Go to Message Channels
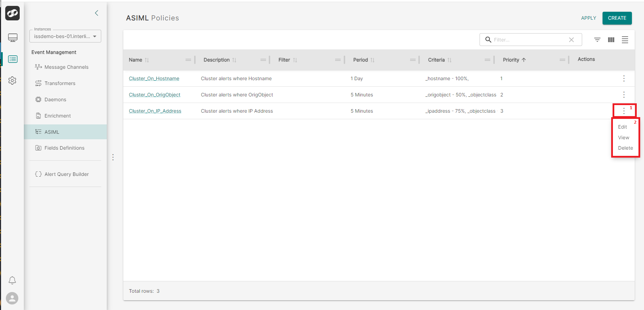 click(x=66, y=67)
